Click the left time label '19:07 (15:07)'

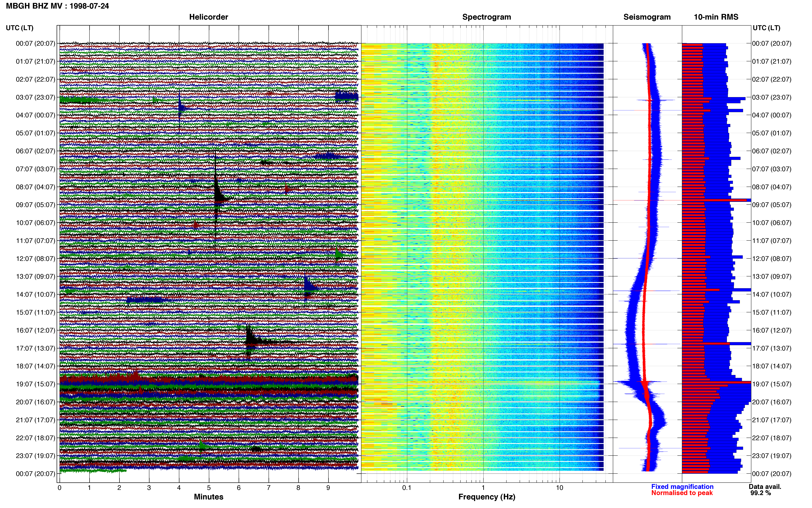coord(35,384)
